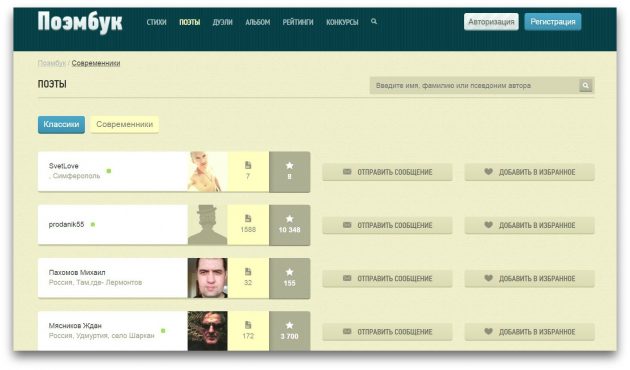
Task: Switch to the Классики tab
Action: (61, 125)
